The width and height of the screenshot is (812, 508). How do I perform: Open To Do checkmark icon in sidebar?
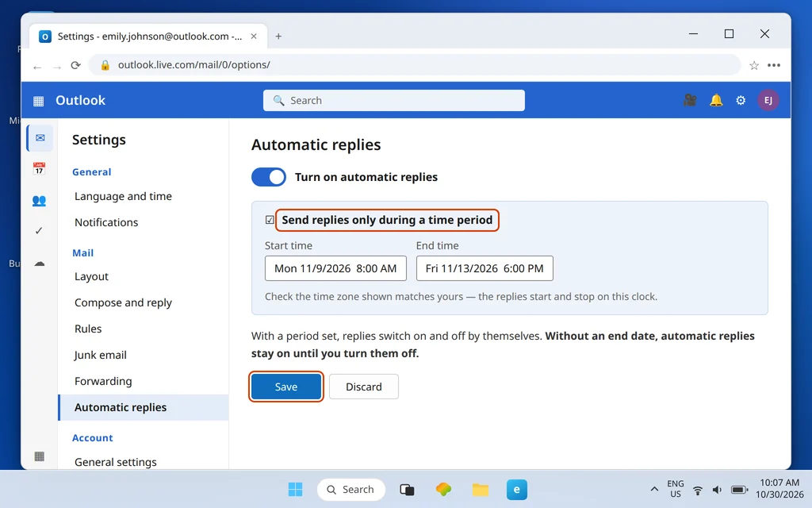pos(39,231)
